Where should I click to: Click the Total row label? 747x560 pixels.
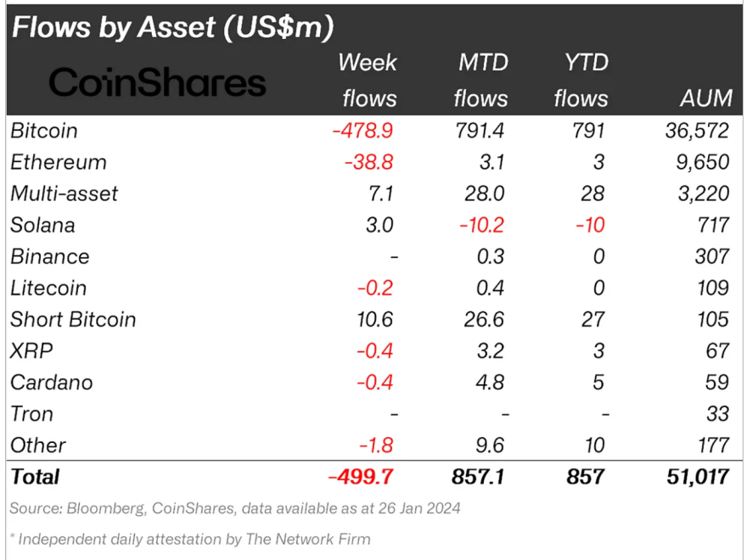[x=35, y=476]
